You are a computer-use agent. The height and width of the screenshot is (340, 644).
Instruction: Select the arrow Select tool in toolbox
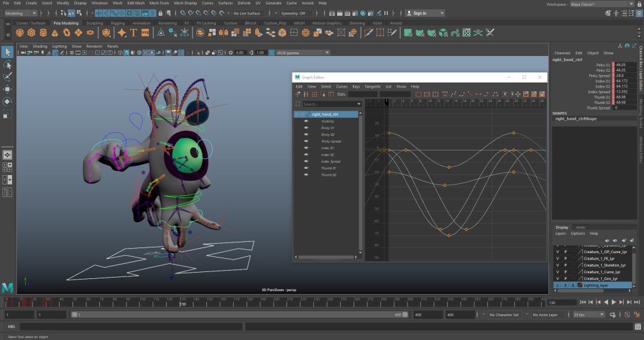7,52
